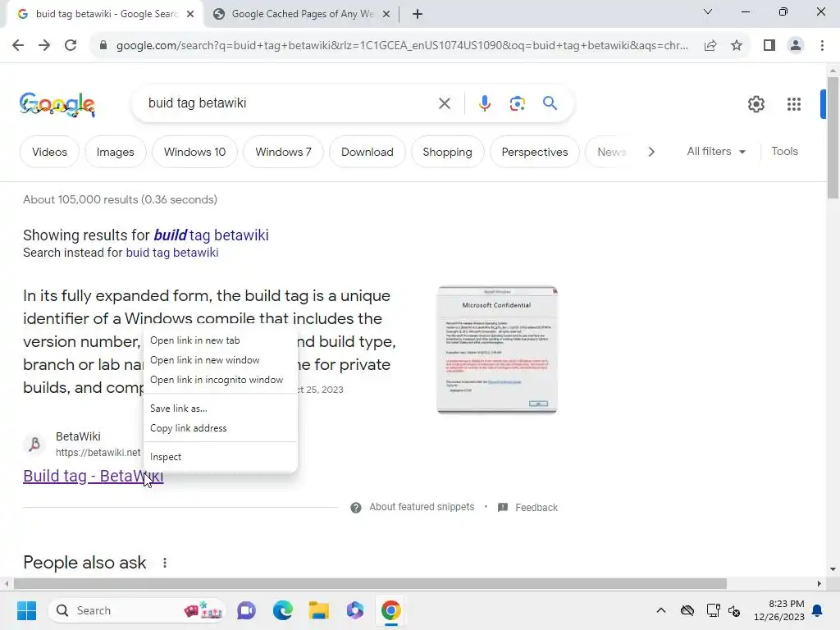Open Microsoft Edge from taskbar
840x630 pixels.
283,610
